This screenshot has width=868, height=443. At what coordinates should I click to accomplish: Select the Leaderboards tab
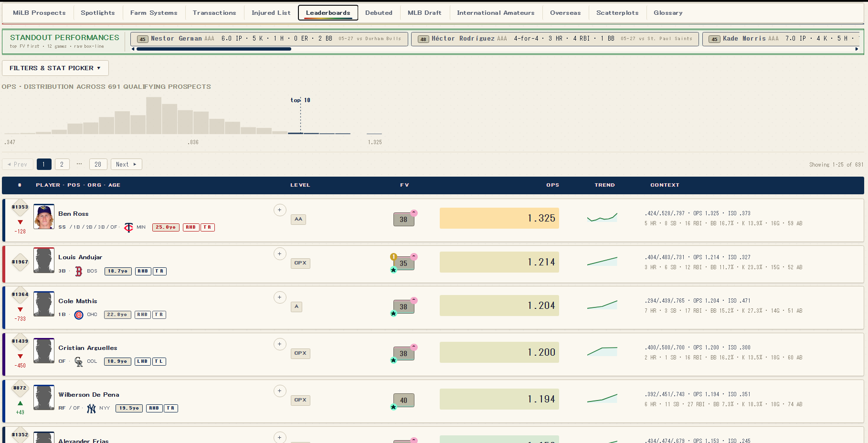tap(328, 13)
